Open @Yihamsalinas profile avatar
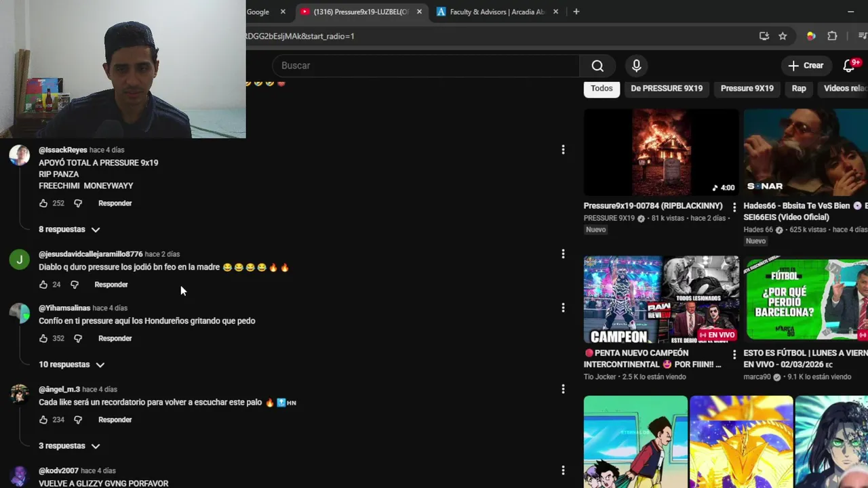This screenshot has height=488, width=868. click(x=20, y=313)
